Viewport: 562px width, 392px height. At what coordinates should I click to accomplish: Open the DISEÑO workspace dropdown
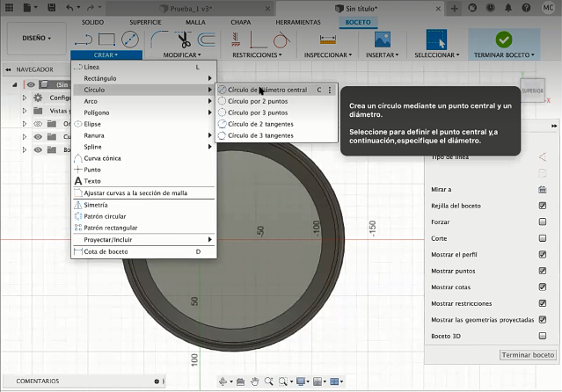(x=36, y=38)
